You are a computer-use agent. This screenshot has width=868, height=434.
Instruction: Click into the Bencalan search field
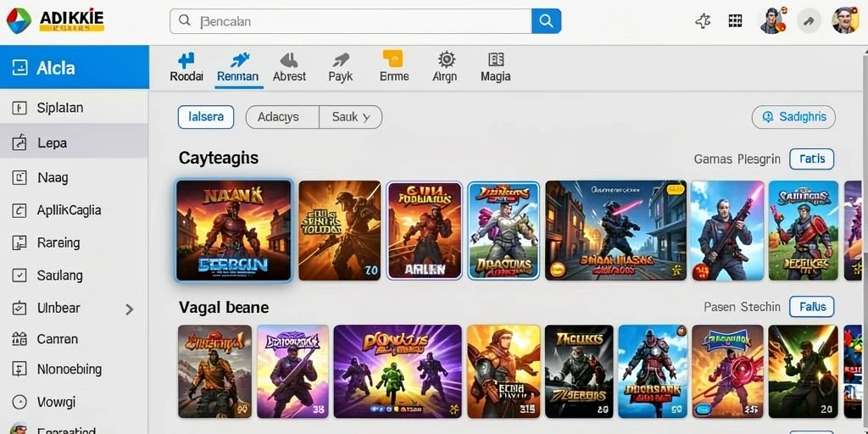coord(351,21)
